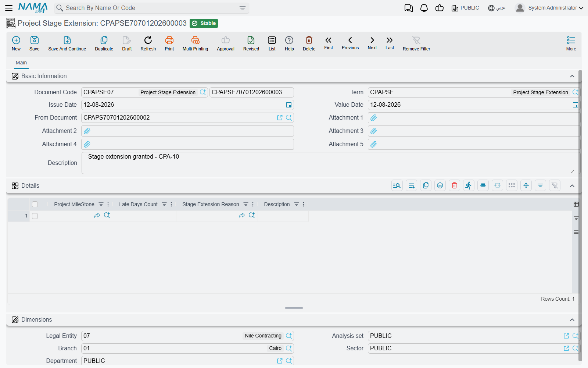Click the Description text area

pyautogui.click(x=330, y=163)
